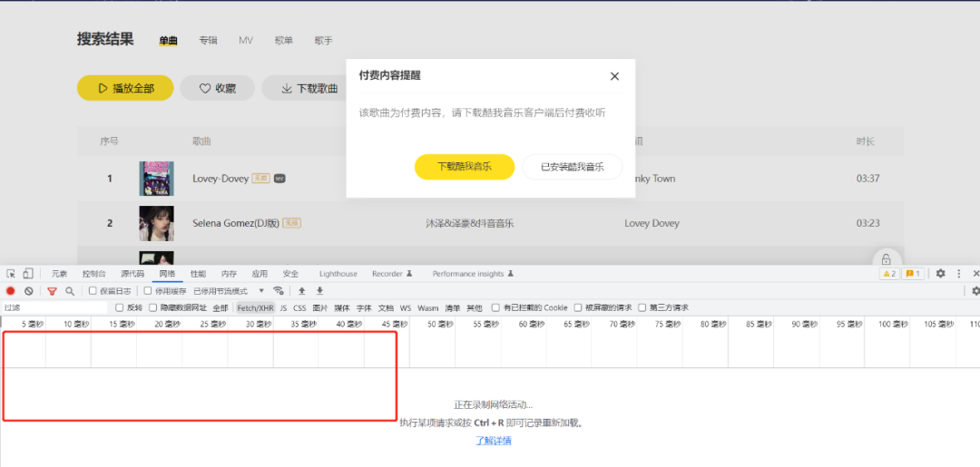This screenshot has width=980, height=467.
Task: Switch to the 控制台 DevTools tab
Action: click(x=93, y=274)
